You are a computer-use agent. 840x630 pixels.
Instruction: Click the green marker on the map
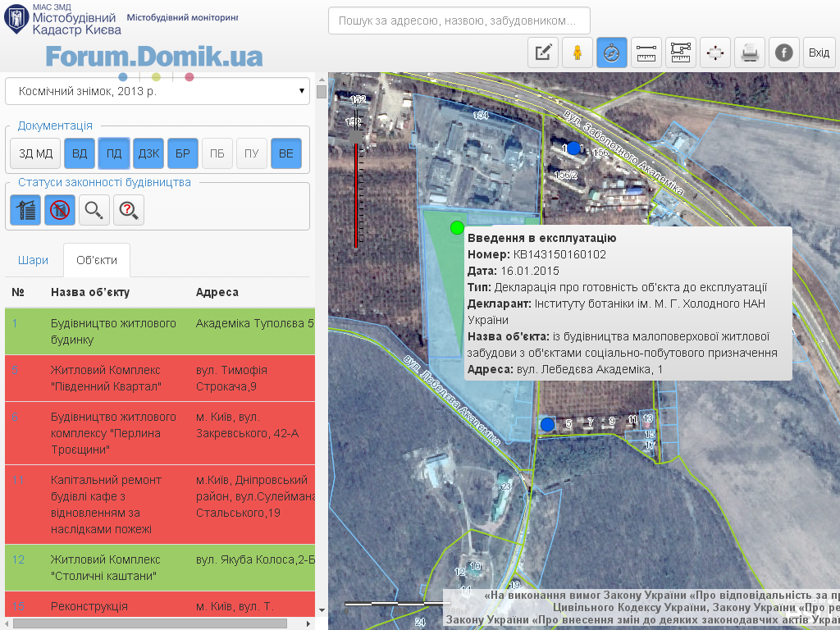click(x=457, y=228)
